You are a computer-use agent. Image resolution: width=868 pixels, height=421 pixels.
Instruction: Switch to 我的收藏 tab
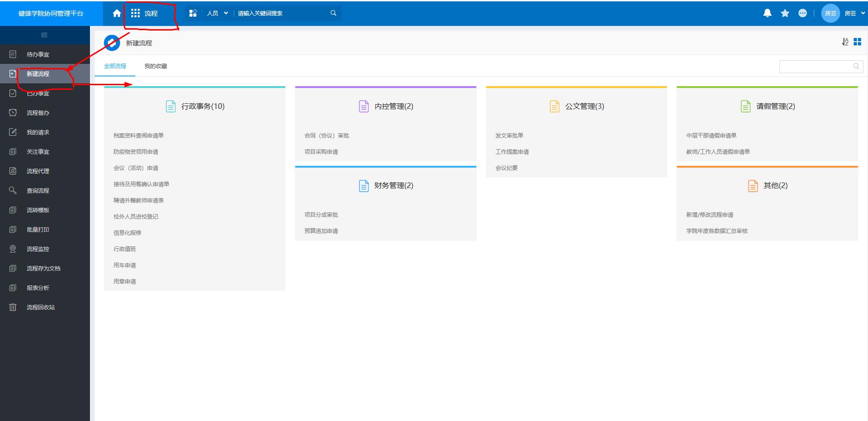tap(156, 66)
